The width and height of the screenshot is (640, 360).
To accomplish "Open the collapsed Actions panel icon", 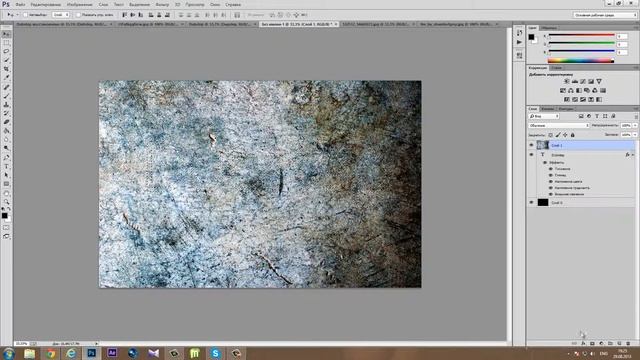I will [x=519, y=42].
